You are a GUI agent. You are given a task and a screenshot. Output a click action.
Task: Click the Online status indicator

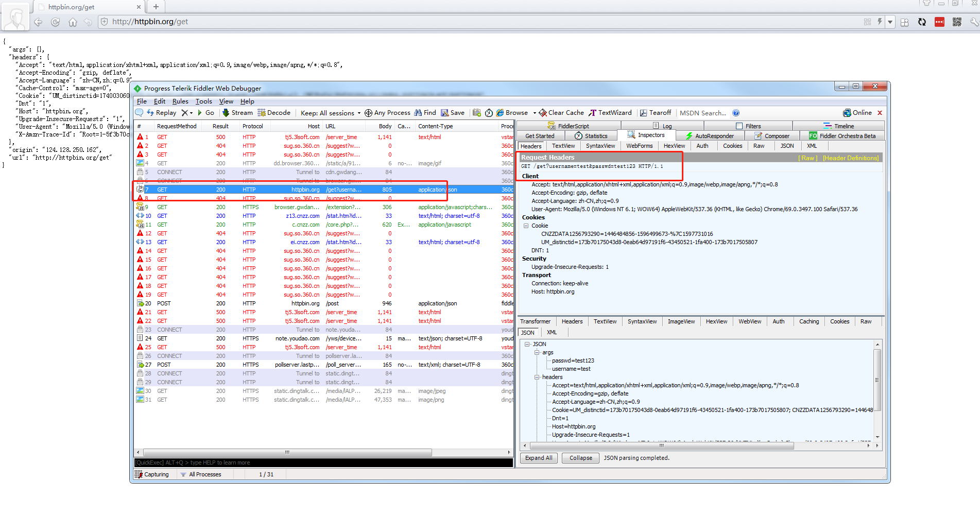coord(857,113)
